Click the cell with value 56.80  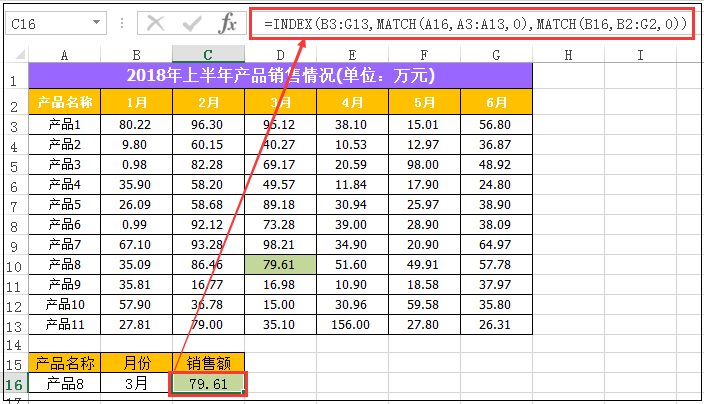(x=496, y=124)
